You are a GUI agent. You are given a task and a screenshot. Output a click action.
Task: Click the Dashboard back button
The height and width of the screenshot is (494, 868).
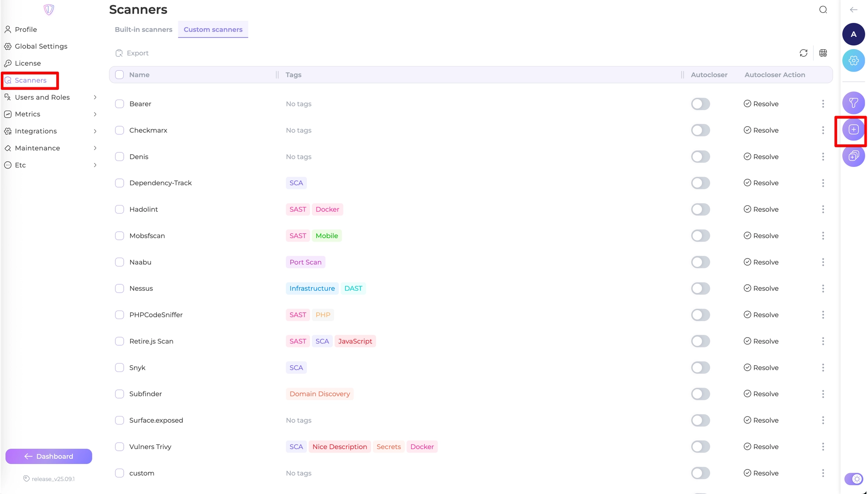49,456
